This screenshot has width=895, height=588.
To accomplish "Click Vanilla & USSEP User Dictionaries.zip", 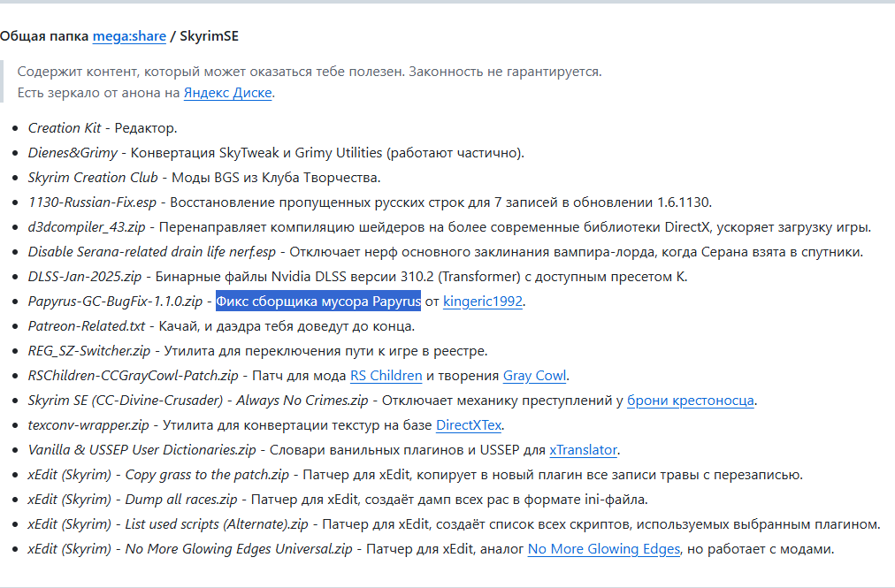I will tap(142, 450).
